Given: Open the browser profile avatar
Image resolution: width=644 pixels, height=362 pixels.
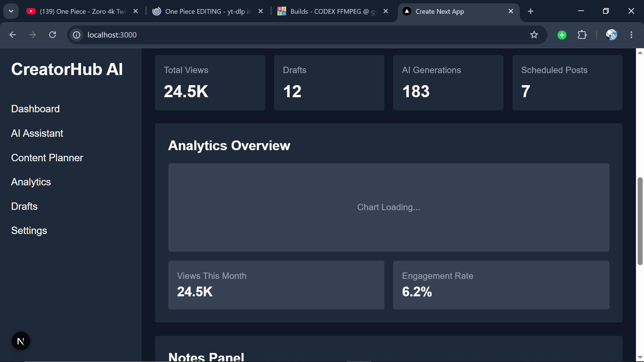Looking at the screenshot, I should pyautogui.click(x=611, y=35).
